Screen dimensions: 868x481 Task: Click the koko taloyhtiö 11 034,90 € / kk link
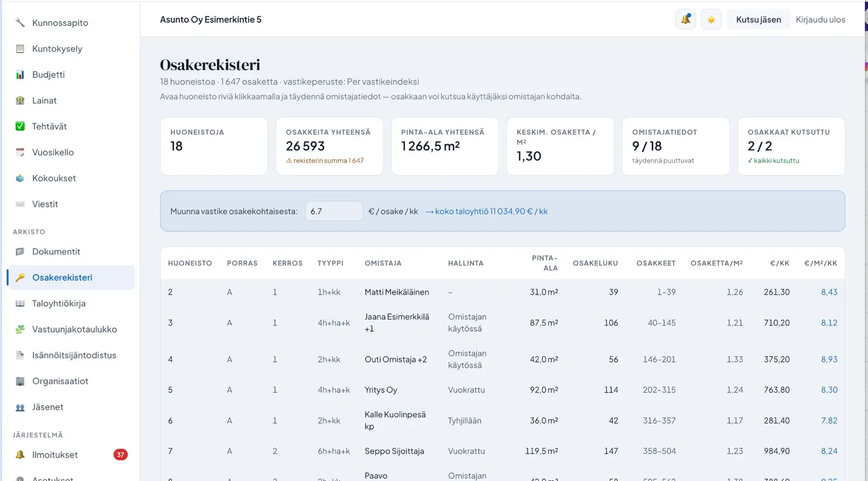[x=487, y=211]
